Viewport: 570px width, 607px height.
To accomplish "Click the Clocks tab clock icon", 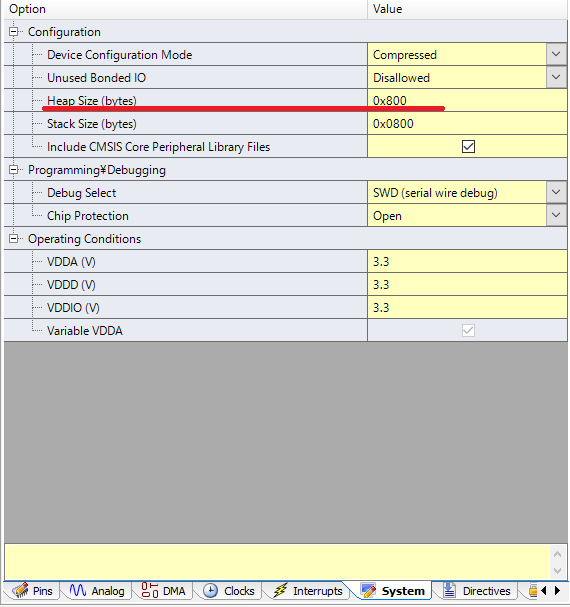I will (x=210, y=591).
